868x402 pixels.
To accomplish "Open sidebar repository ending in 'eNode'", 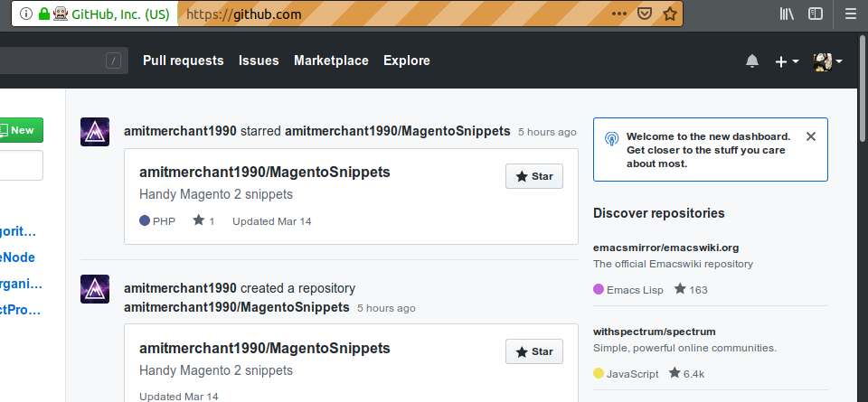I will coord(18,257).
